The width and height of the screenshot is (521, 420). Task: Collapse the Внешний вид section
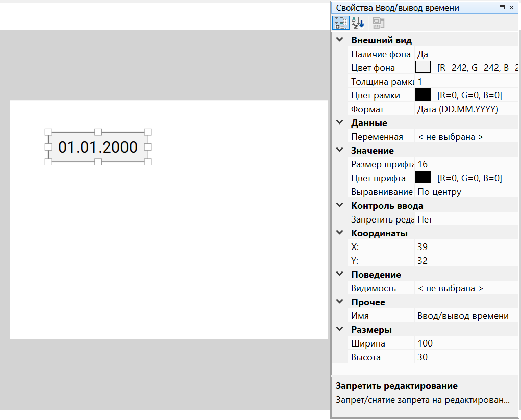point(340,40)
